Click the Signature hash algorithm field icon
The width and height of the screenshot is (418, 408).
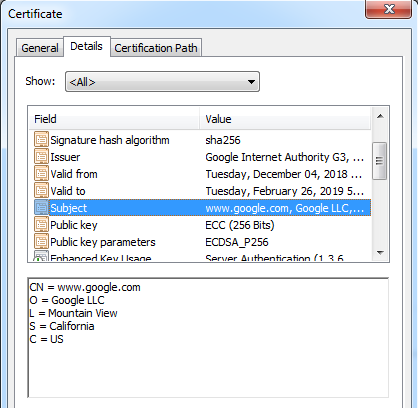[41, 140]
